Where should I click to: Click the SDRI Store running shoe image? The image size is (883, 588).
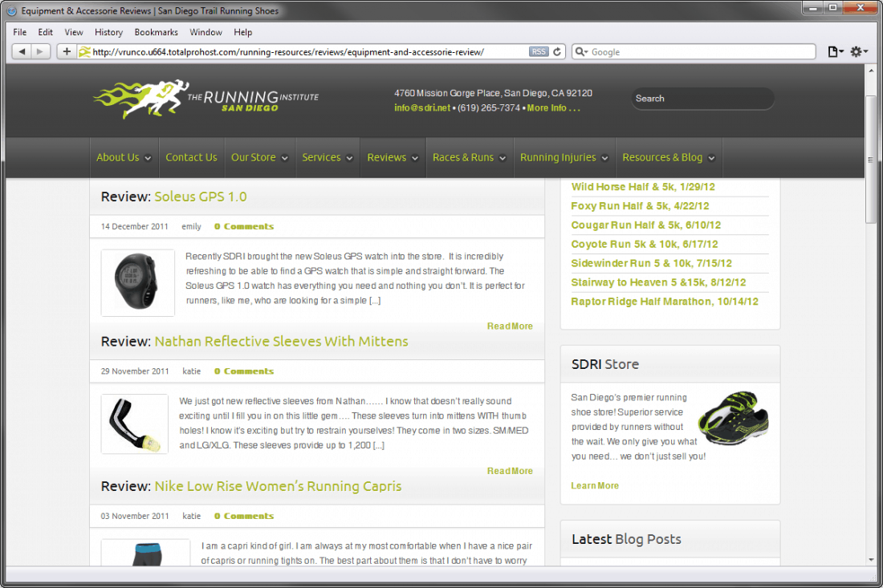tap(733, 418)
